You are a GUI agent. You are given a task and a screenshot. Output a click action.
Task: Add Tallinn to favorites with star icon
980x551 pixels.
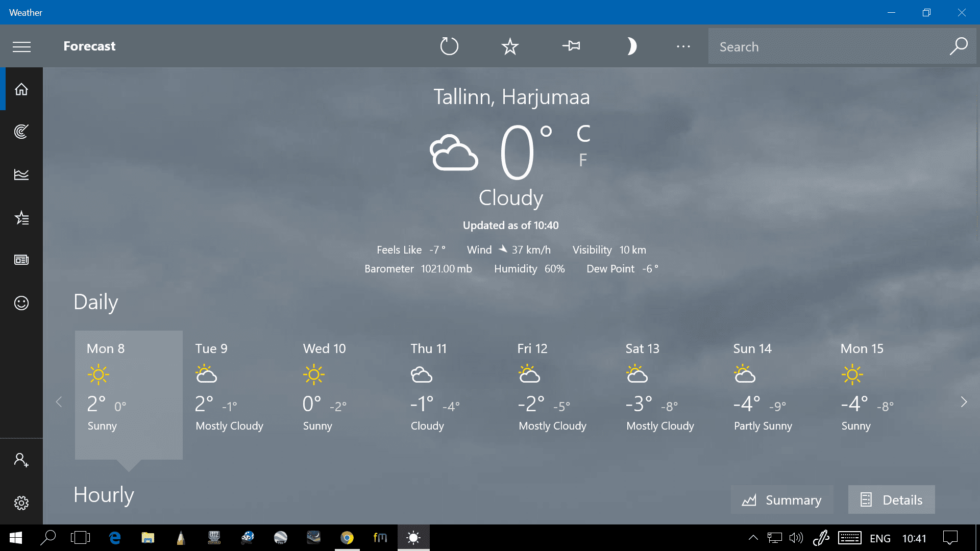click(510, 46)
